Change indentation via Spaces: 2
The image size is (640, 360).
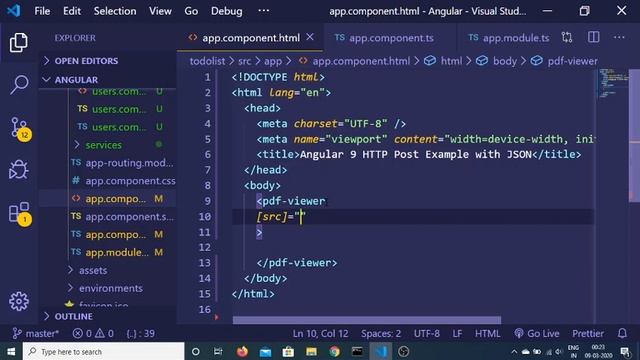tap(380, 333)
